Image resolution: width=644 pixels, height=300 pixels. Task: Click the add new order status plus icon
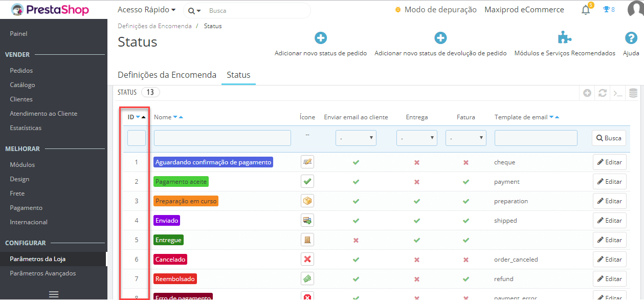tap(321, 38)
